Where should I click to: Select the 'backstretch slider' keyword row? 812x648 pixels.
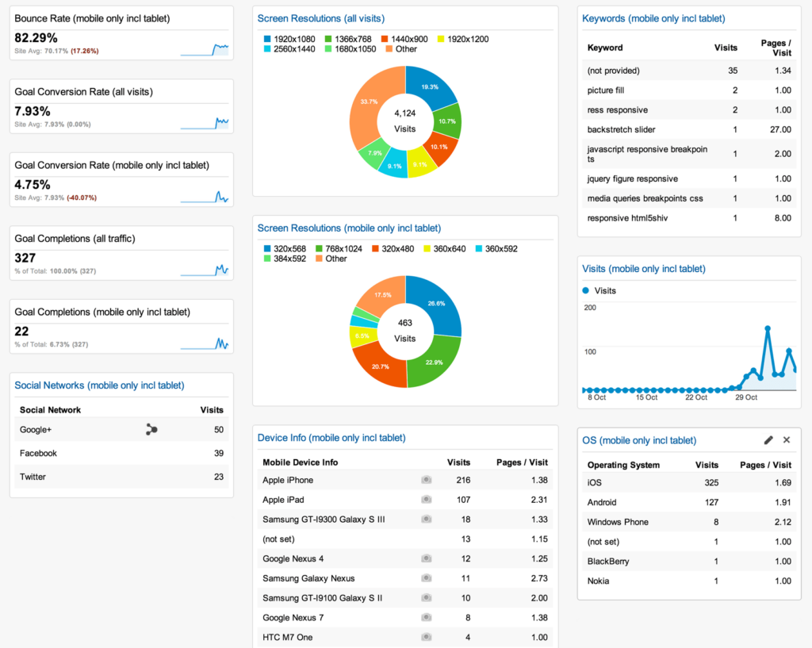click(689, 129)
